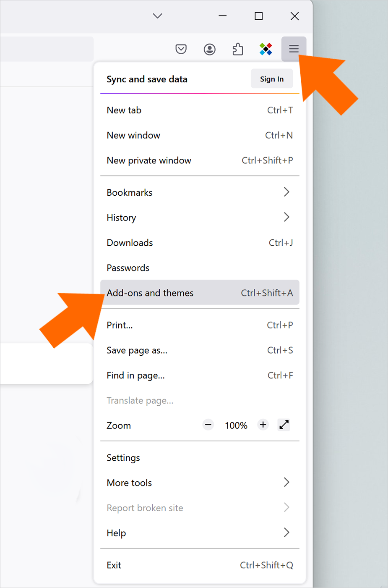Open the Pocket save icon in toolbar
The image size is (388, 588).
pyautogui.click(x=181, y=49)
